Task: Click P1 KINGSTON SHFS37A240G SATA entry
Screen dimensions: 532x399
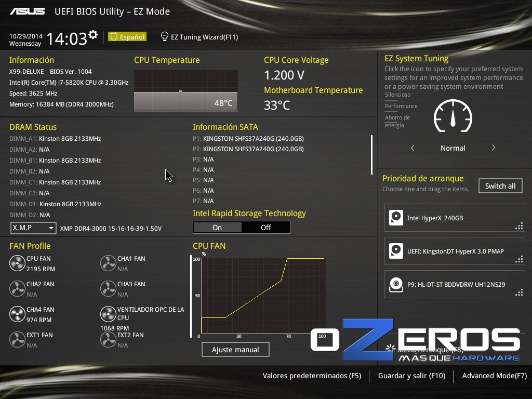Action: click(x=248, y=138)
